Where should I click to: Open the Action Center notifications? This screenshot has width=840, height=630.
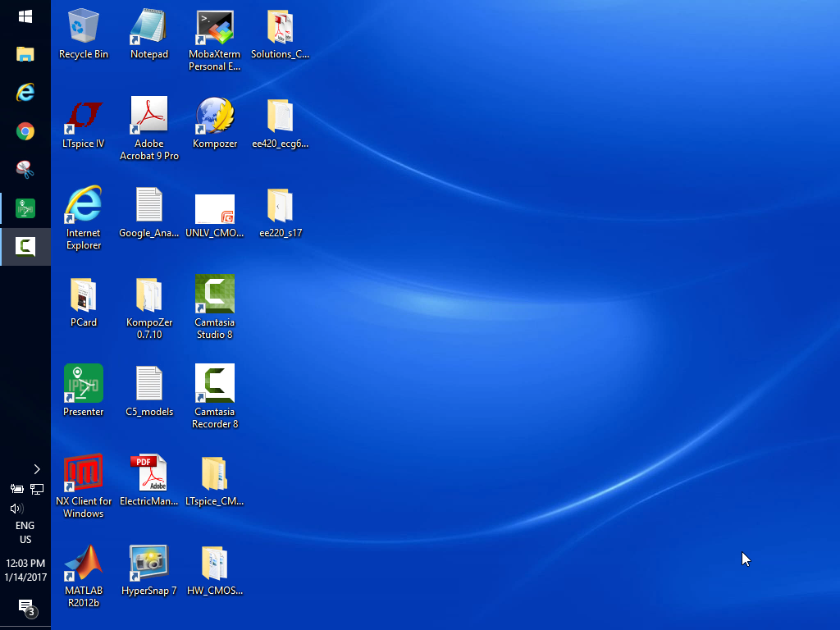click(x=25, y=607)
